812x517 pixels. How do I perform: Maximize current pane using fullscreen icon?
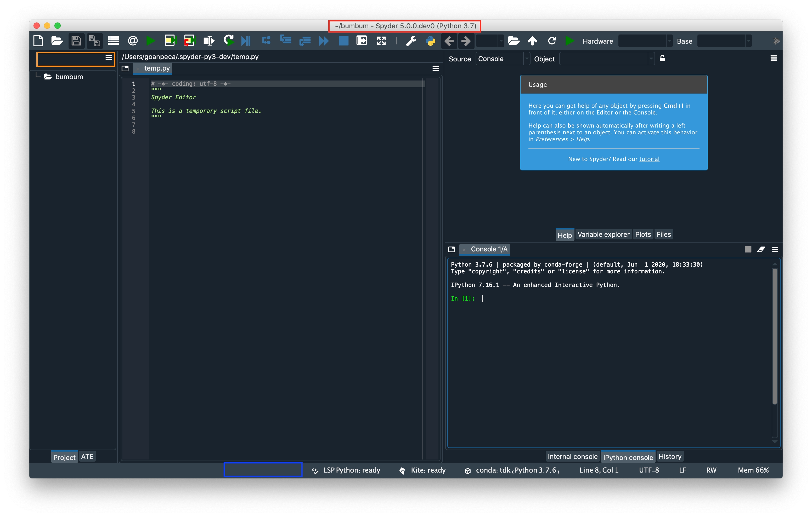[381, 41]
